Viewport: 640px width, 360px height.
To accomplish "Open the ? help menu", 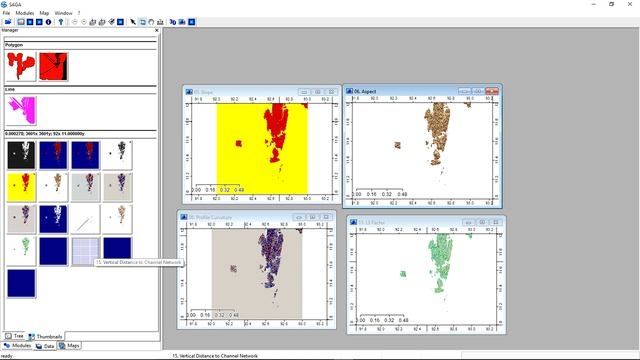I will click(x=79, y=13).
